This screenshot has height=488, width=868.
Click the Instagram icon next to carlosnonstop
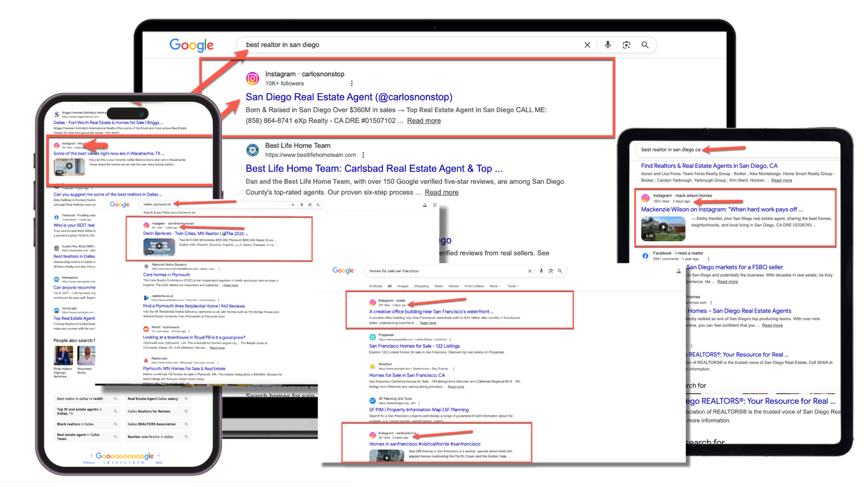(x=253, y=79)
